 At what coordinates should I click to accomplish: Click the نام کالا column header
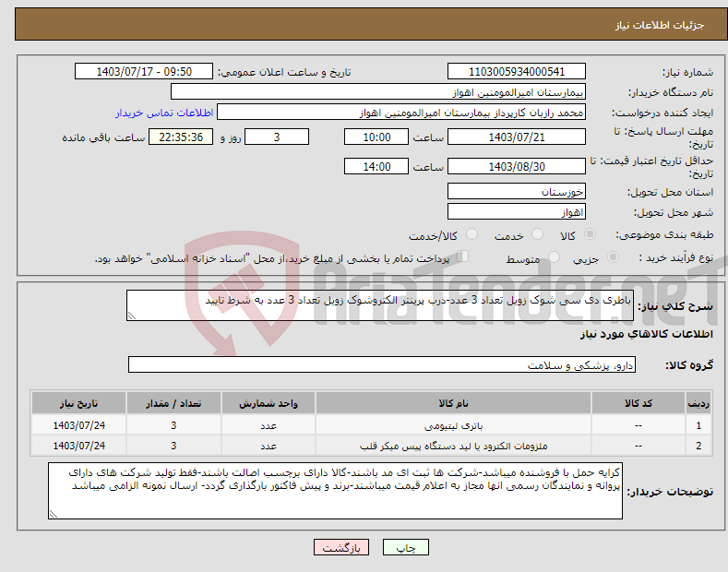click(x=453, y=403)
